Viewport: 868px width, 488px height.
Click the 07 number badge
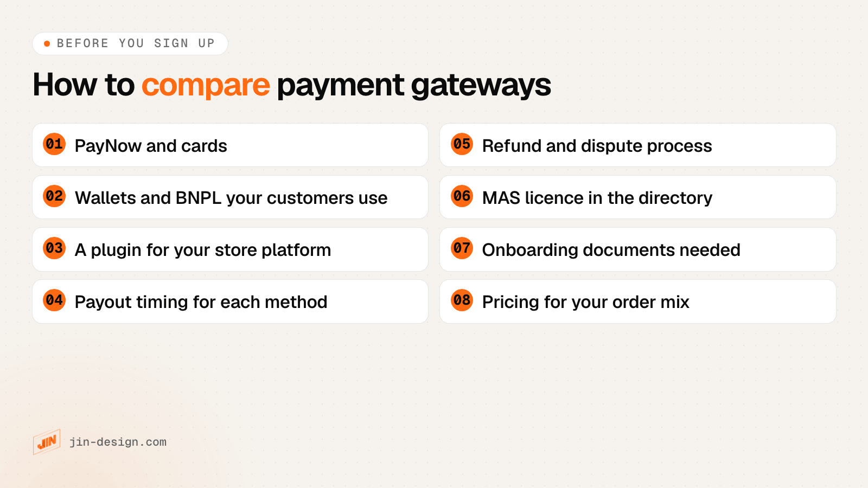462,248
